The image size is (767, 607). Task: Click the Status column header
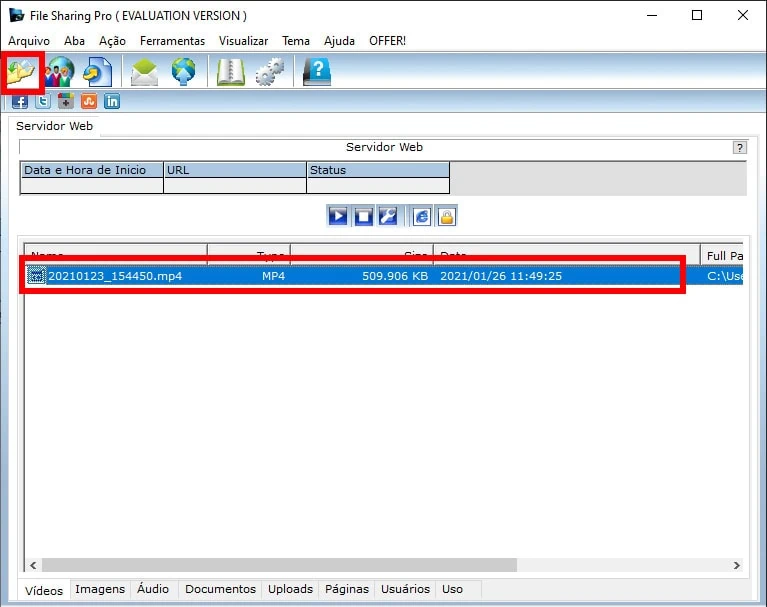[x=378, y=170]
